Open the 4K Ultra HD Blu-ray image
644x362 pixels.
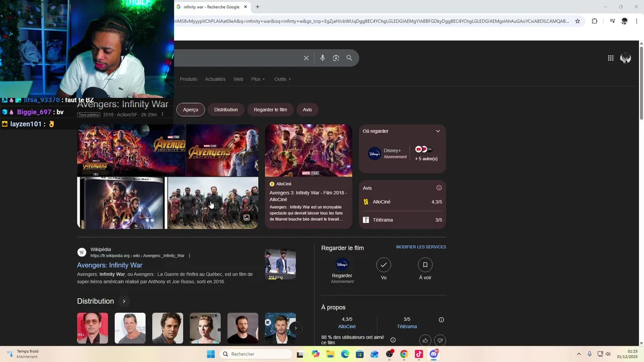coord(121,203)
